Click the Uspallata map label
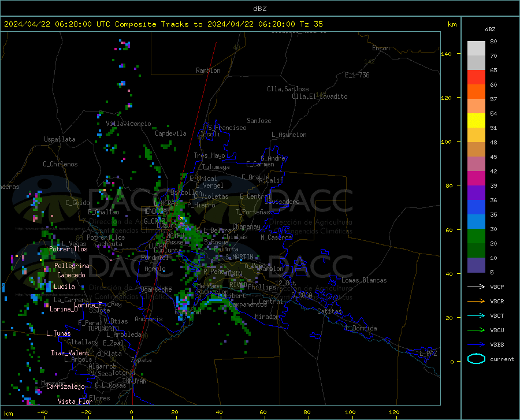The height and width of the screenshot is (420, 520). (60, 140)
